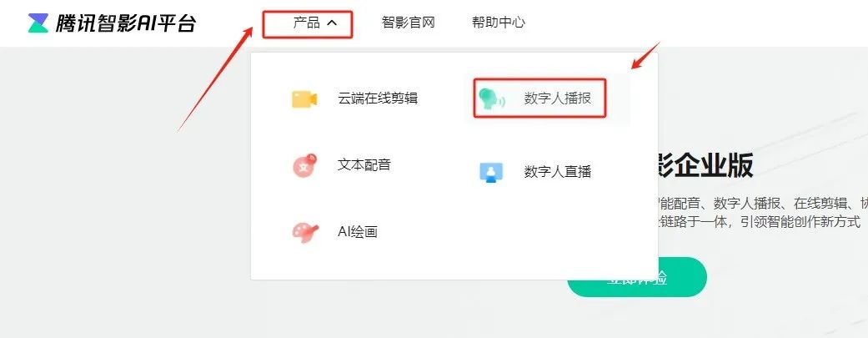Click the green talking head icon
Image resolution: width=868 pixels, height=338 pixels.
coord(491,99)
